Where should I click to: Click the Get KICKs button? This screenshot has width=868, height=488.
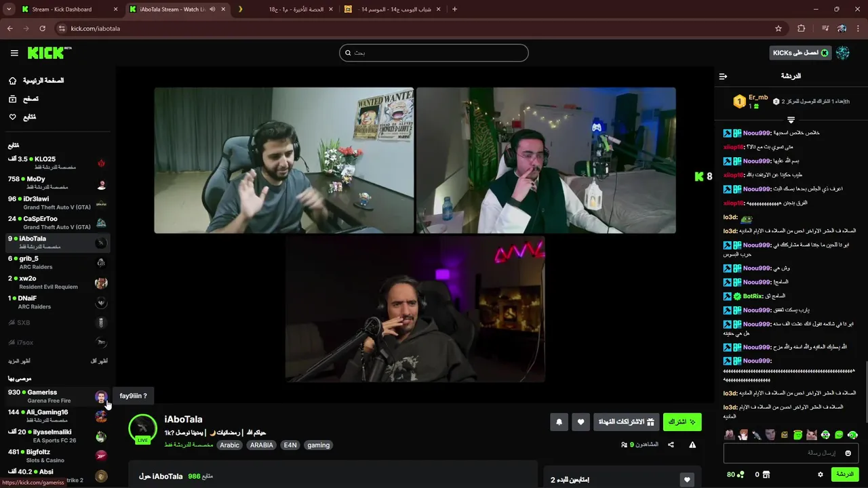point(800,53)
